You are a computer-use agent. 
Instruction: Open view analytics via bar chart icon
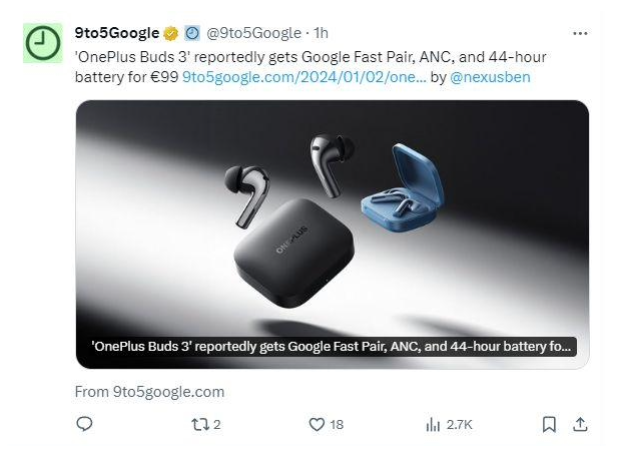click(x=433, y=425)
